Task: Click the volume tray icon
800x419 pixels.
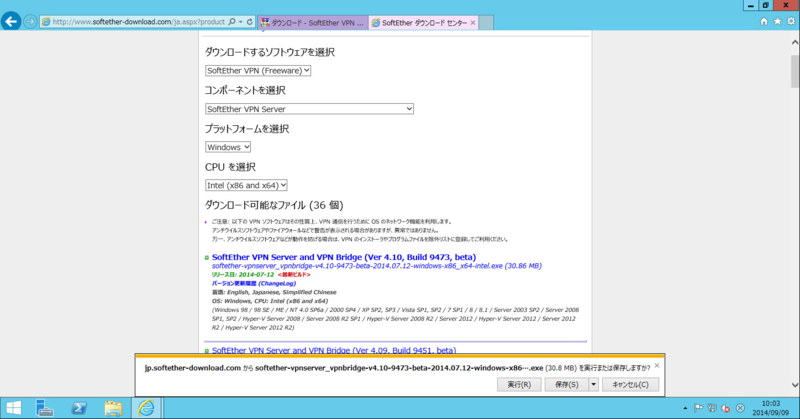Action: tap(725, 408)
